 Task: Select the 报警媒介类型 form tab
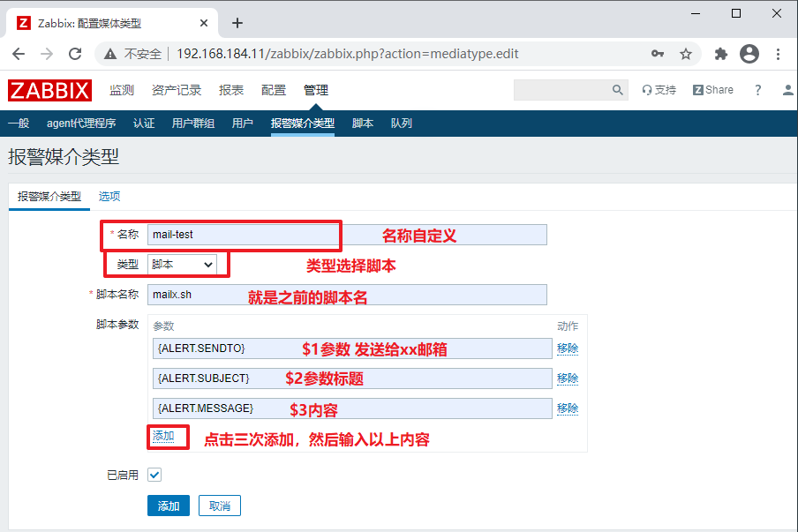49,197
